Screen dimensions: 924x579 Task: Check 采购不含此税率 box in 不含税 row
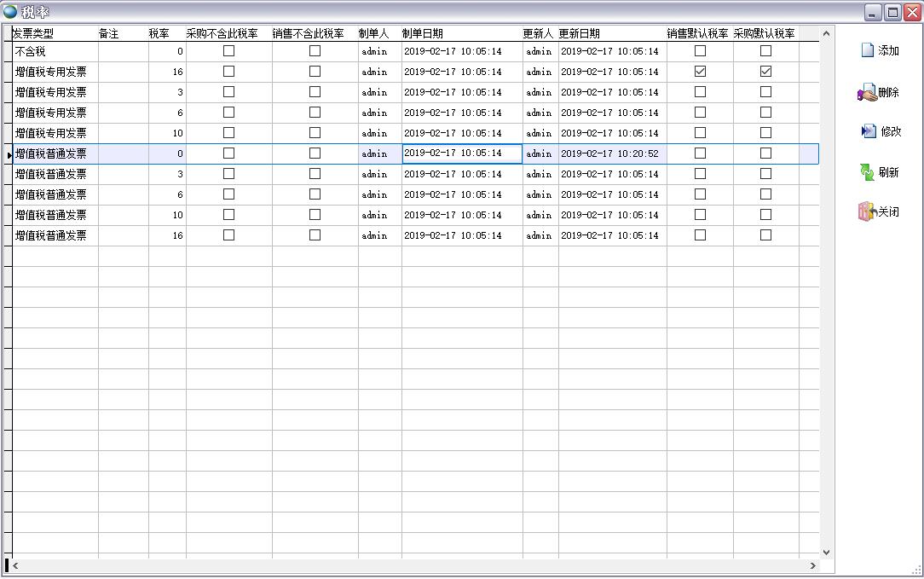click(228, 51)
